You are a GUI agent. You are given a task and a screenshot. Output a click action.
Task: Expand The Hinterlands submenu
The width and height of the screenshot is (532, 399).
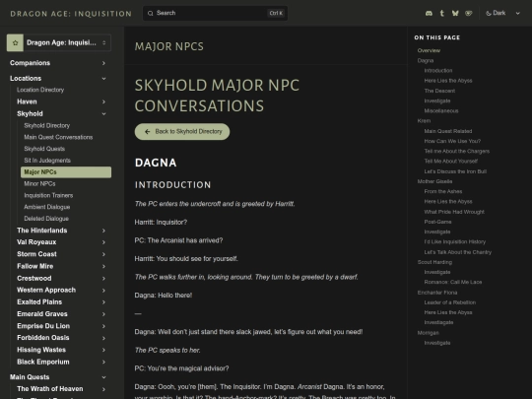[x=103, y=231]
